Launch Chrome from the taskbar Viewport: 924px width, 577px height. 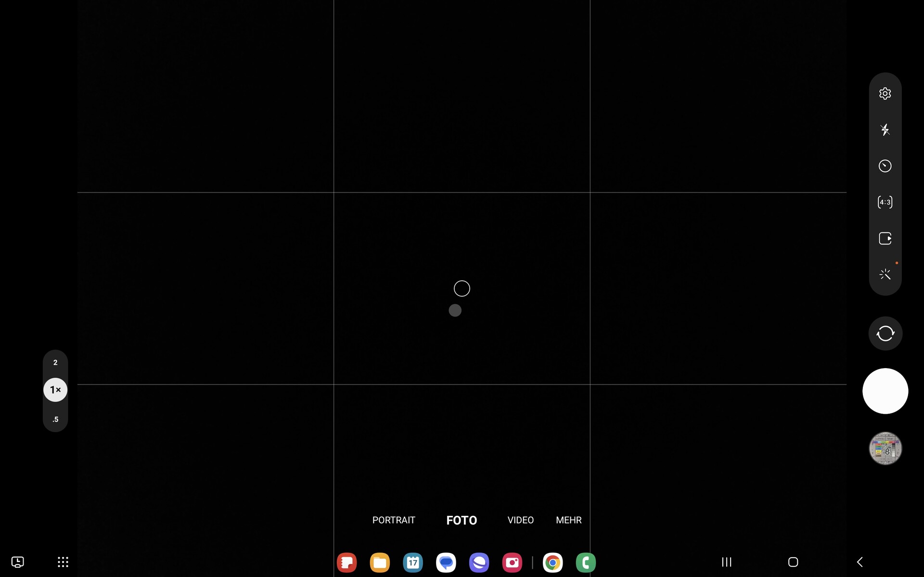coord(552,563)
